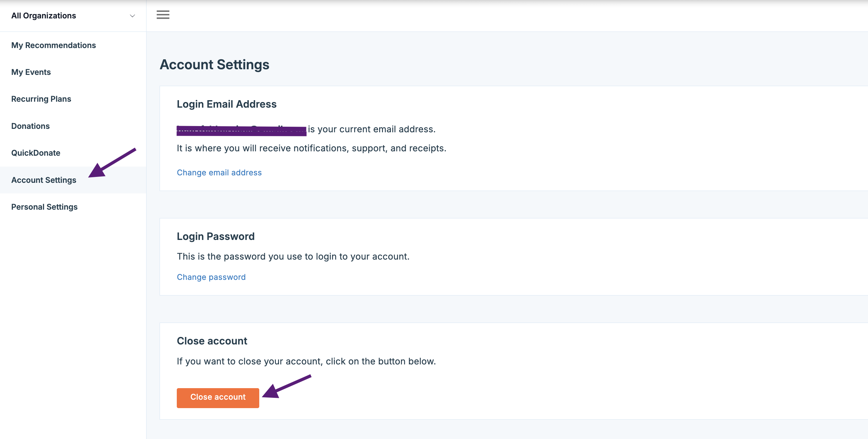Click the Login Password section heading
868x439 pixels.
[x=215, y=236]
